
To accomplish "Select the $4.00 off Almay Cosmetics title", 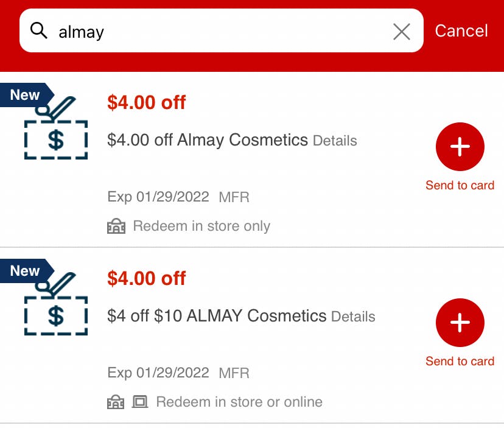I will 207,140.
